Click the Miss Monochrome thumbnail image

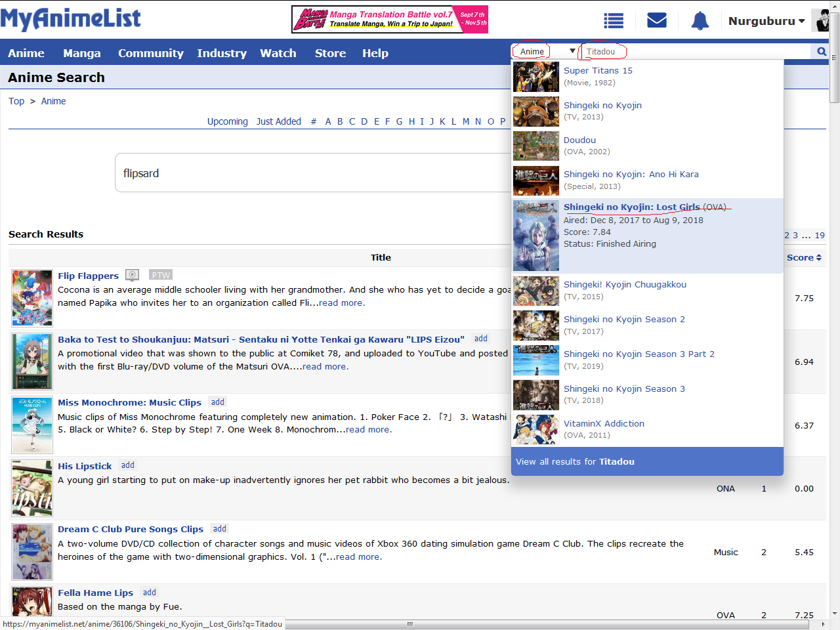point(32,425)
